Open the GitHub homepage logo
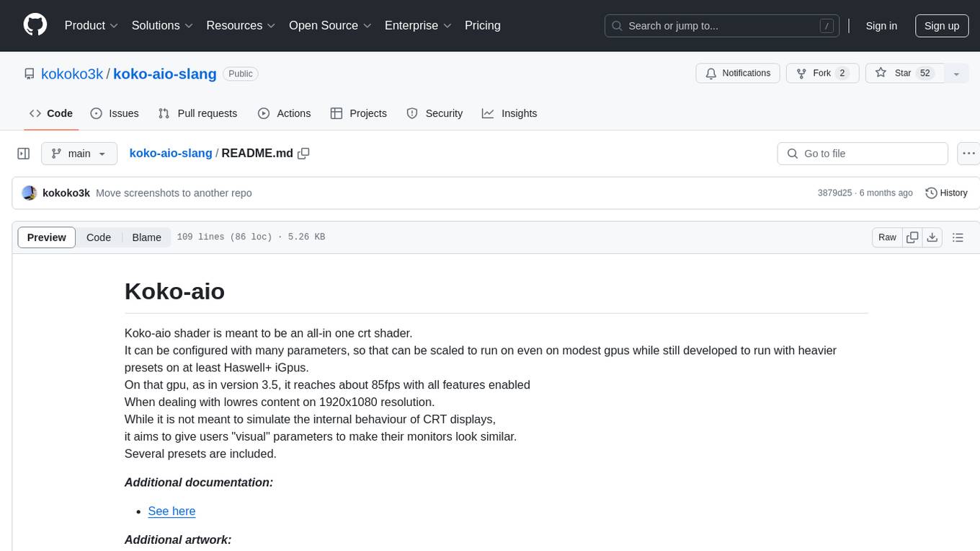This screenshot has width=980, height=551. click(35, 25)
